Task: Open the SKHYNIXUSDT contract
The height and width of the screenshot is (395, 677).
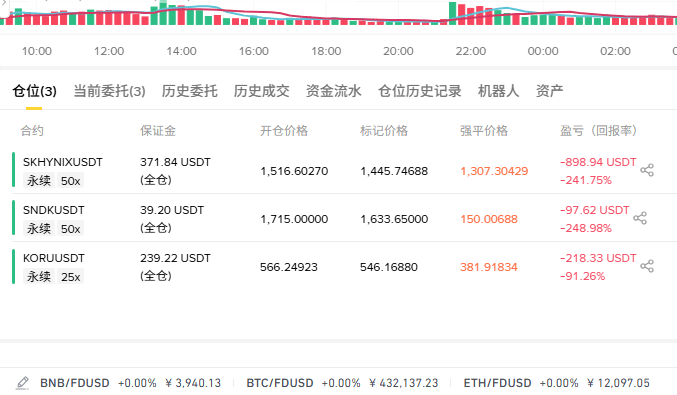Action: [x=63, y=162]
